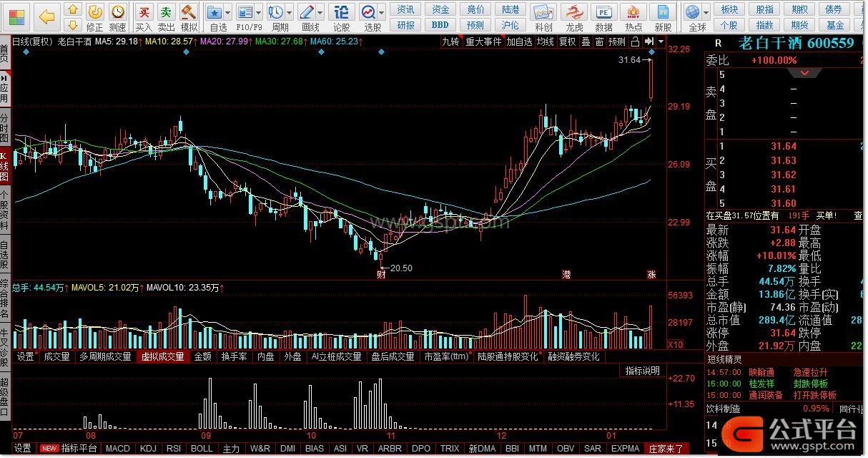Viewport: 868px width, 458px height.
Task: Click the 研报 research report button
Action: (x=405, y=25)
